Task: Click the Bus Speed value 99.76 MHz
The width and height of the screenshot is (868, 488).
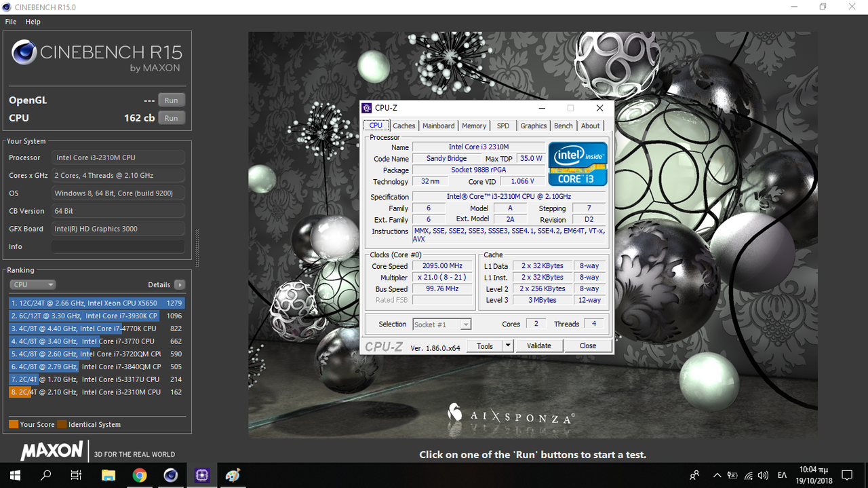Action: (x=441, y=288)
